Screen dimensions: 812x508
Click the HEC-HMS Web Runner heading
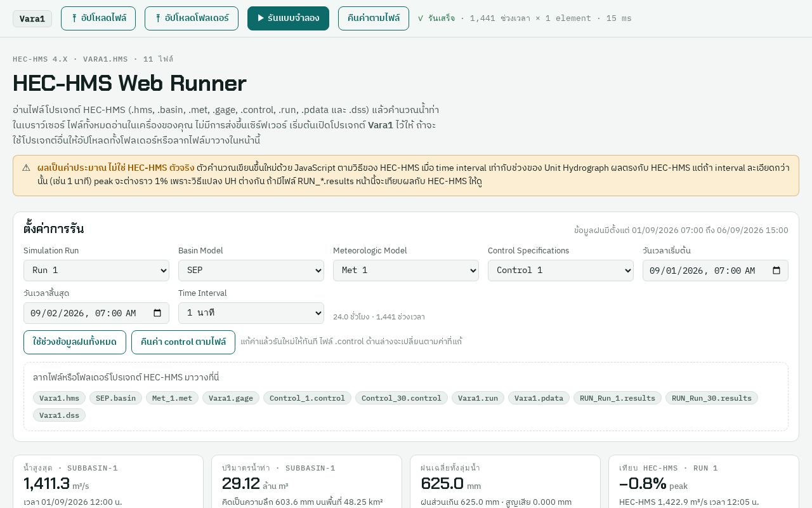129,83
